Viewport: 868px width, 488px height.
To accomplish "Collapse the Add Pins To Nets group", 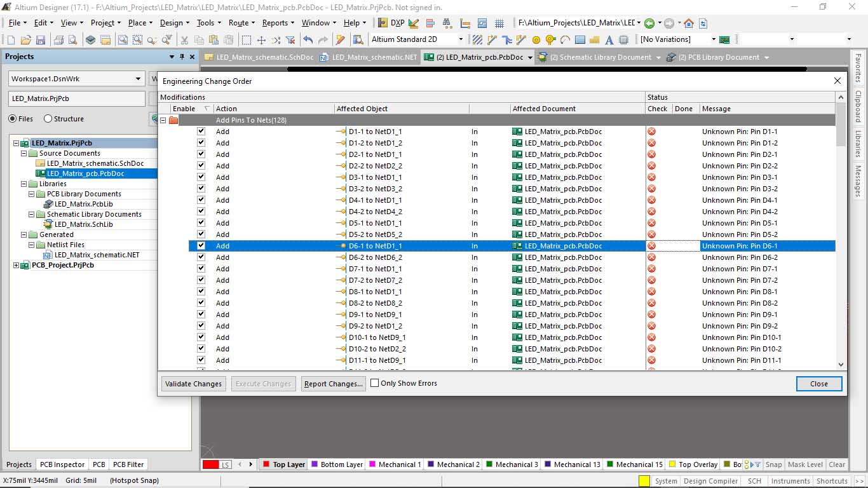I will tap(163, 120).
